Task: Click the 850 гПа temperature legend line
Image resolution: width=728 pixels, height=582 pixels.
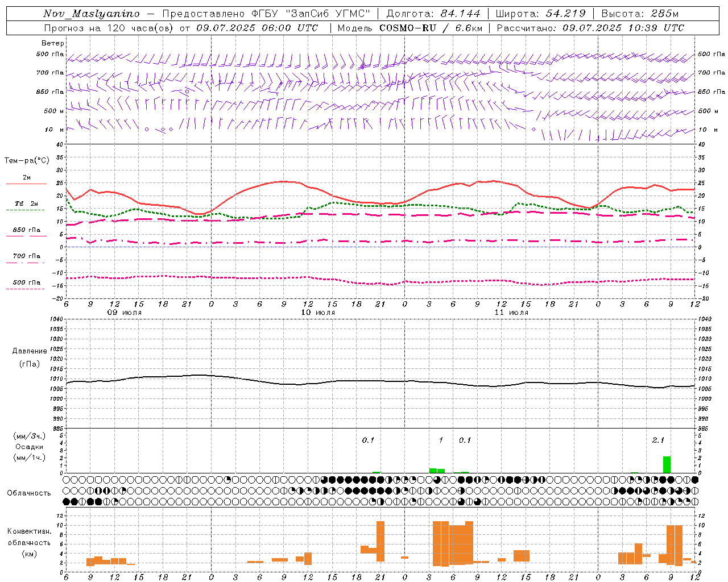Action: click(x=26, y=236)
